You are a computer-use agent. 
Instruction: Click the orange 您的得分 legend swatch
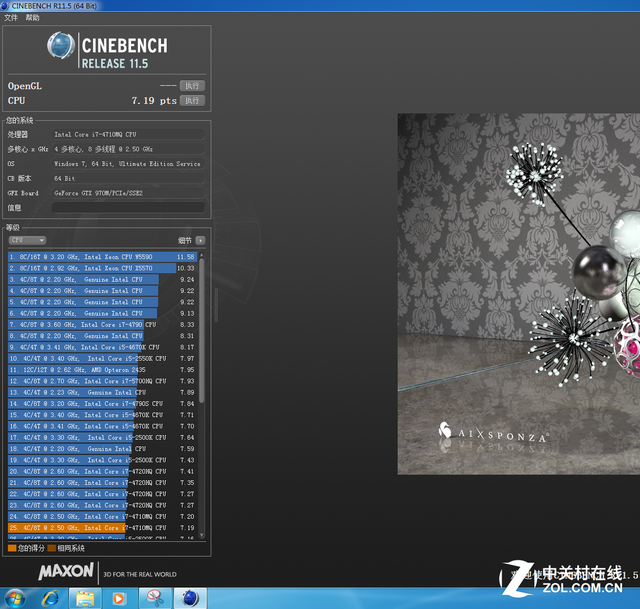[x=12, y=548]
